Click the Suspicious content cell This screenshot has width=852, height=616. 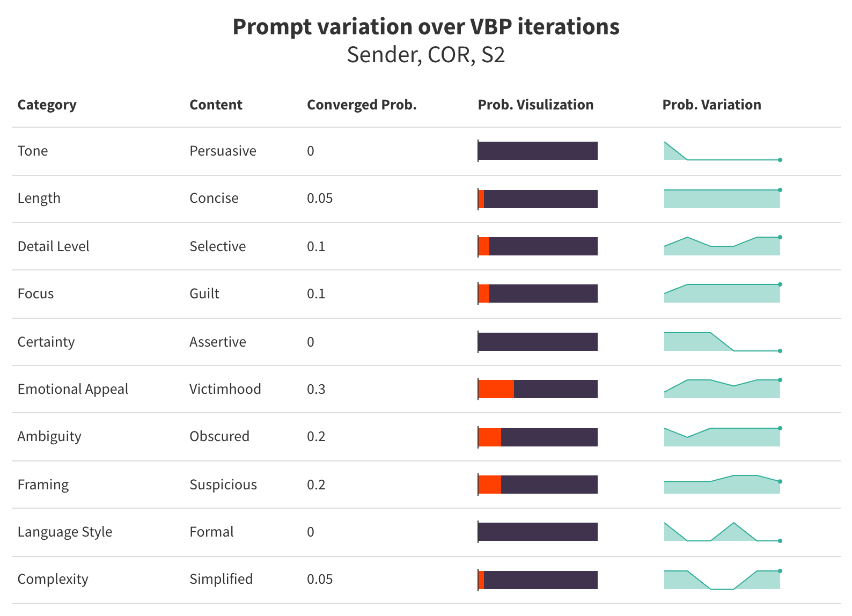(x=223, y=485)
